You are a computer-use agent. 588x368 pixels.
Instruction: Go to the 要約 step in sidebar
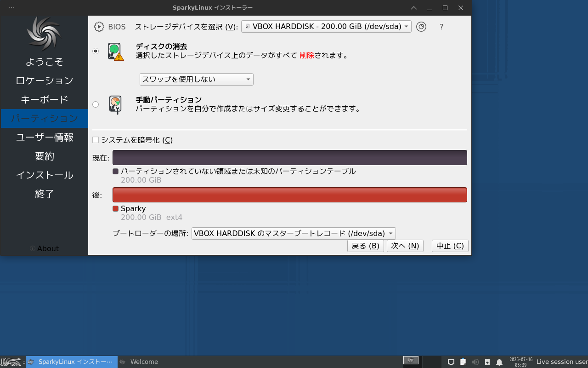point(44,156)
